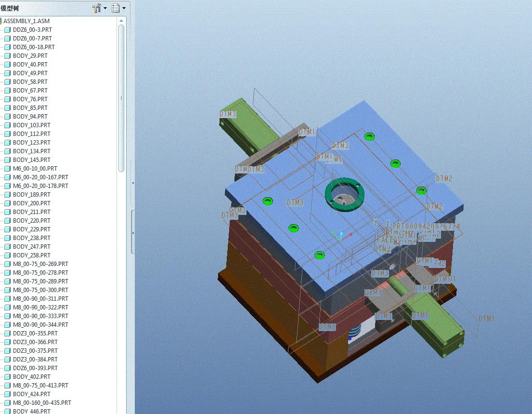Select DDZ6_00-7.PRT in the model tree
532x414 pixels.
[x=31, y=38]
